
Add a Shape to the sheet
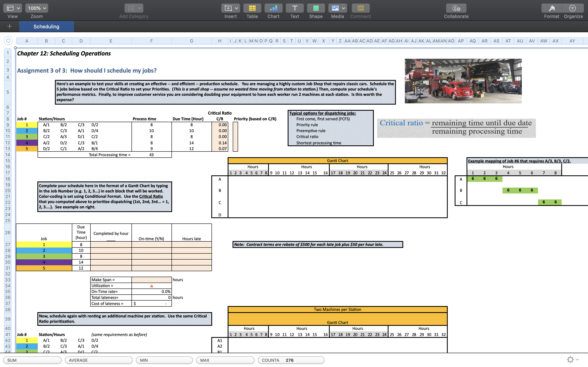click(x=316, y=8)
